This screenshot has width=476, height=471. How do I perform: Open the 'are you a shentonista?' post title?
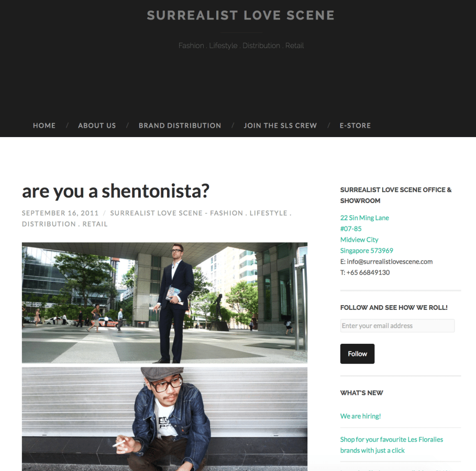pos(116,191)
